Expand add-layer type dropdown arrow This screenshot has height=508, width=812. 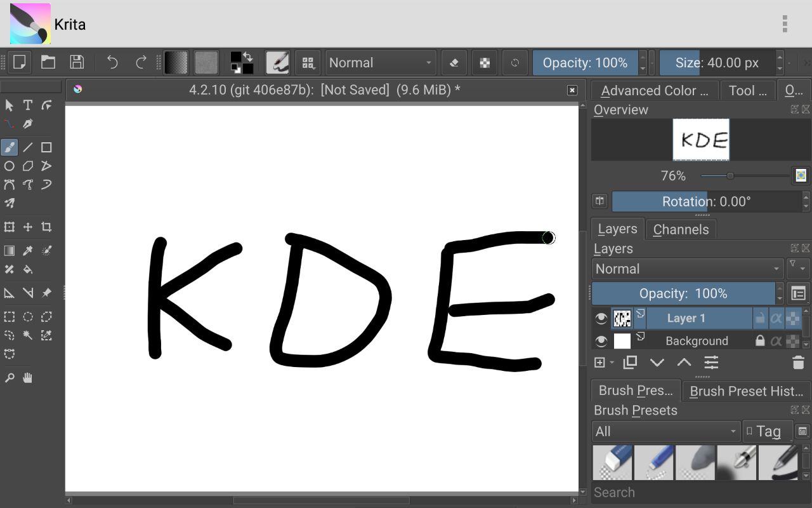click(x=612, y=363)
